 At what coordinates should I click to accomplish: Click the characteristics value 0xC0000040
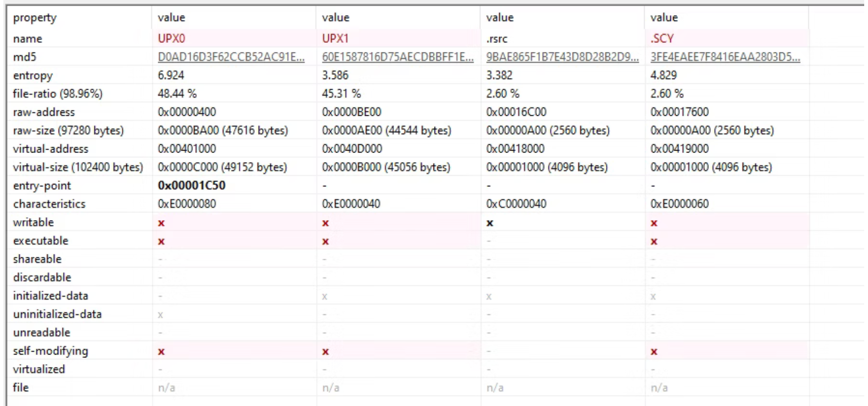(516, 204)
